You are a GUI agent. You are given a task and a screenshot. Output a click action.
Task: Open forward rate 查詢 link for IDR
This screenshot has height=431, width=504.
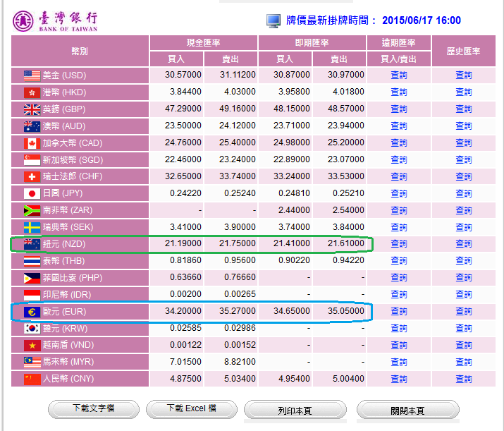pos(398,295)
